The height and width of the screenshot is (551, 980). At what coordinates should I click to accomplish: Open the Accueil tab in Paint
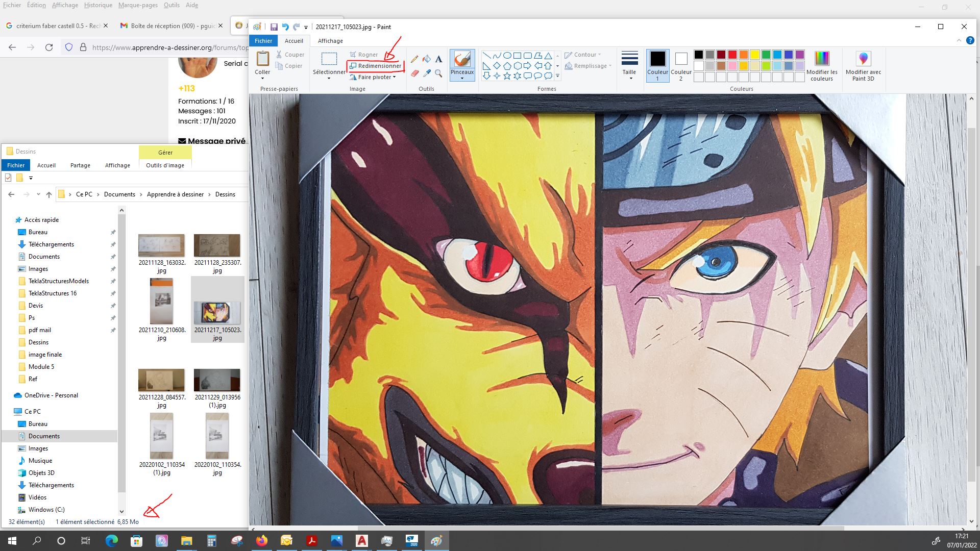[x=294, y=41]
